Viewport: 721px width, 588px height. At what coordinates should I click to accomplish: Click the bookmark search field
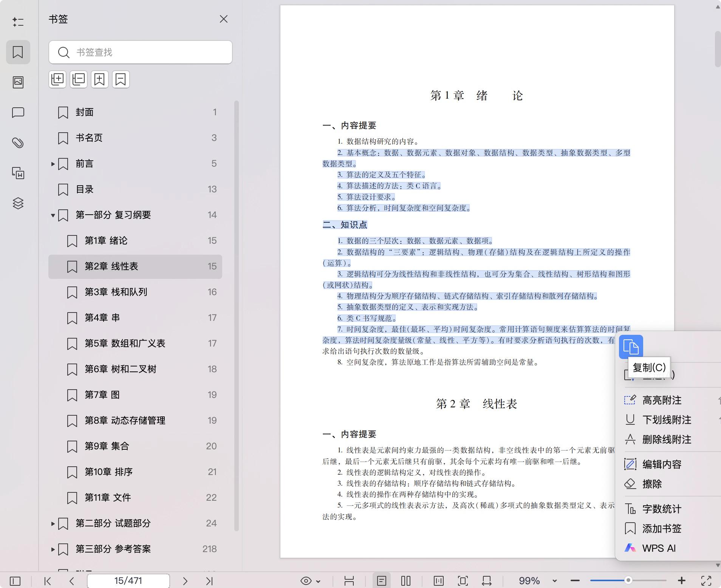(x=141, y=52)
